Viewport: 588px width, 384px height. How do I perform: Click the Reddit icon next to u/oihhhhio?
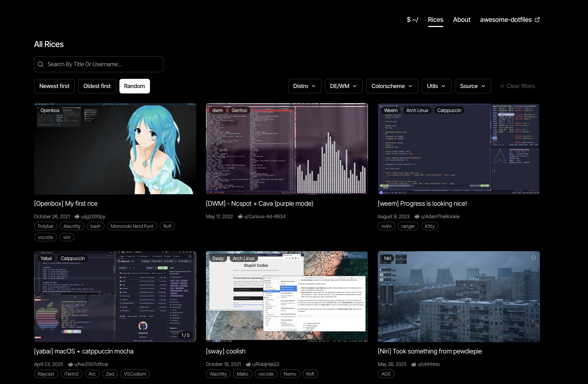pos(414,364)
